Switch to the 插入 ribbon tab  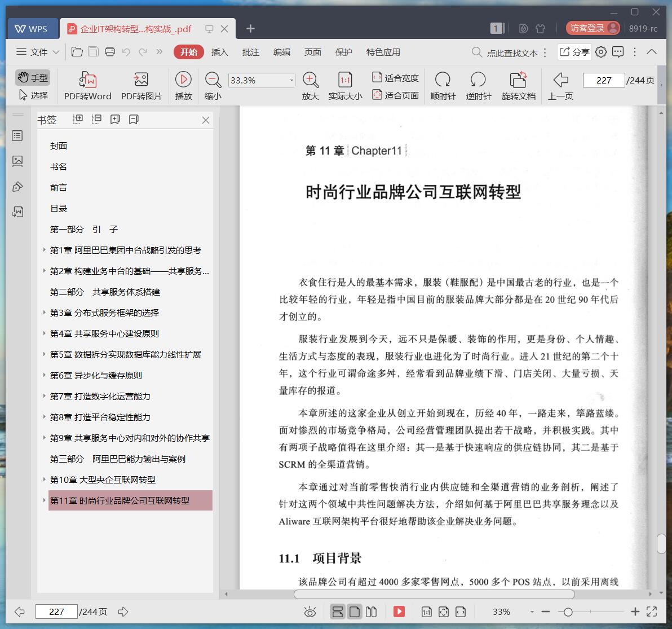[219, 52]
